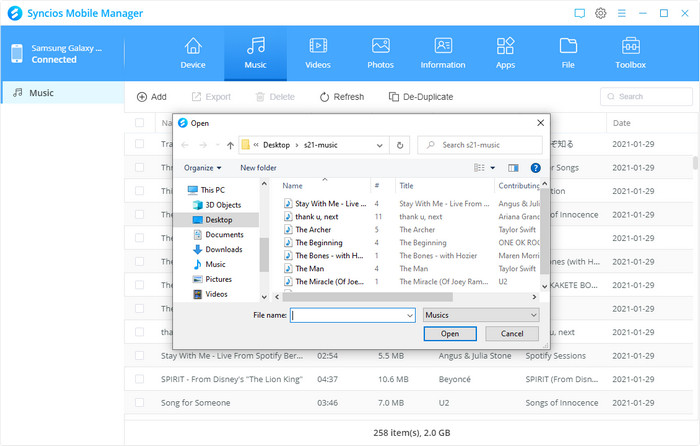
Task: Click the De-Duplicate button
Action: coord(421,97)
